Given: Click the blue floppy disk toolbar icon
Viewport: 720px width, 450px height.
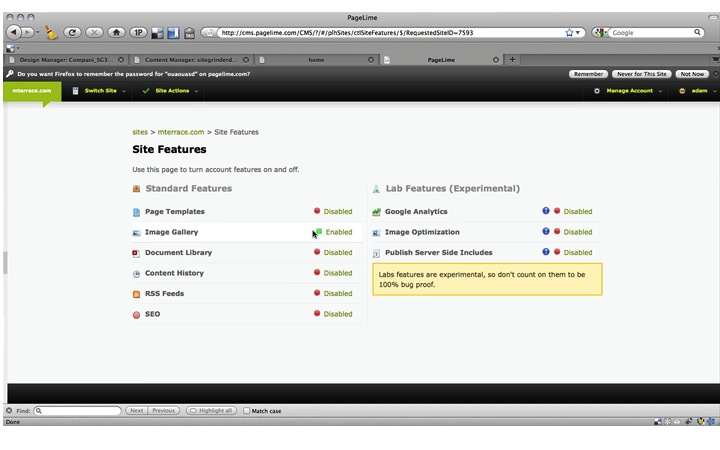Looking at the screenshot, I should pos(173,33).
